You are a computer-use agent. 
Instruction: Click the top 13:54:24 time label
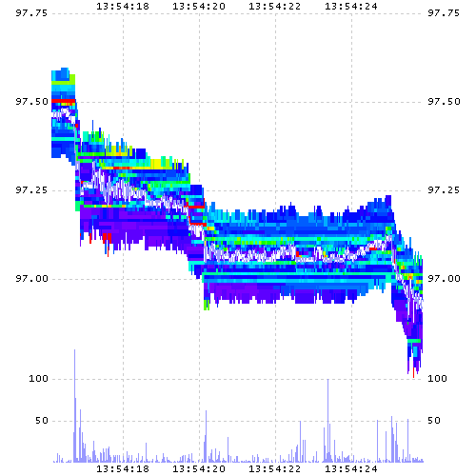coord(351,7)
